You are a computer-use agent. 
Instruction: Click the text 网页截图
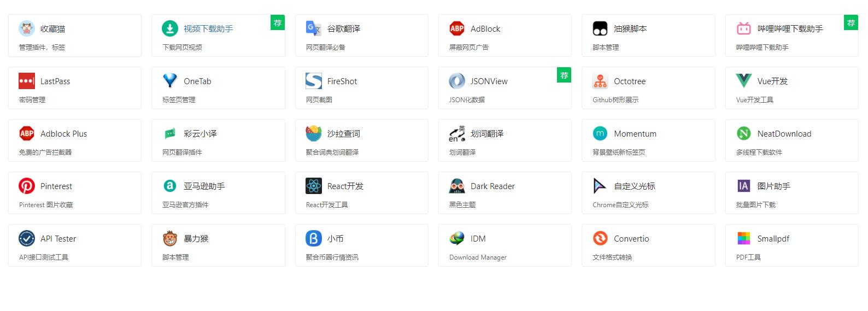point(319,99)
